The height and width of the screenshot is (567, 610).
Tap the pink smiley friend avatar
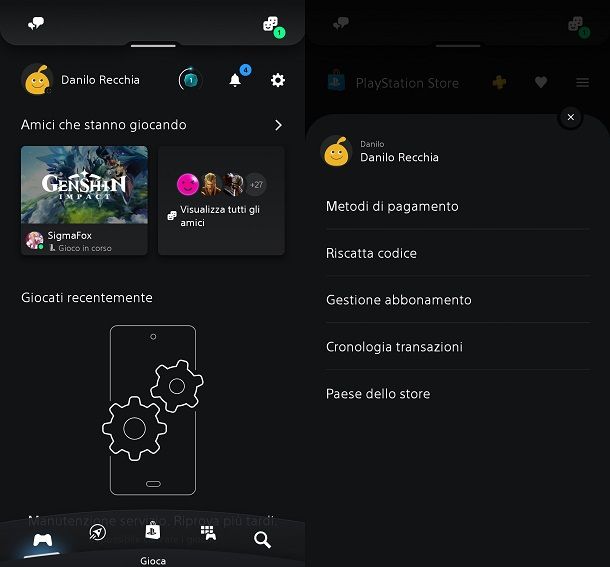(x=188, y=184)
